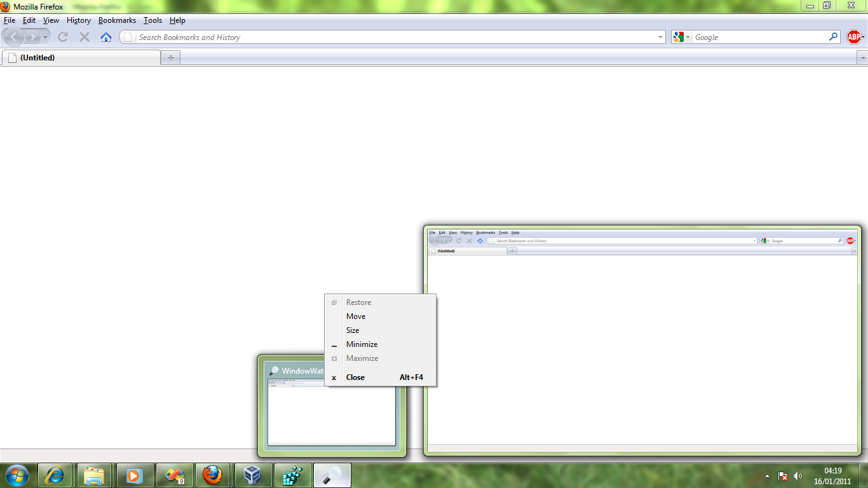The width and height of the screenshot is (868, 488).
Task: Click the Reload page icon
Action: 63,37
